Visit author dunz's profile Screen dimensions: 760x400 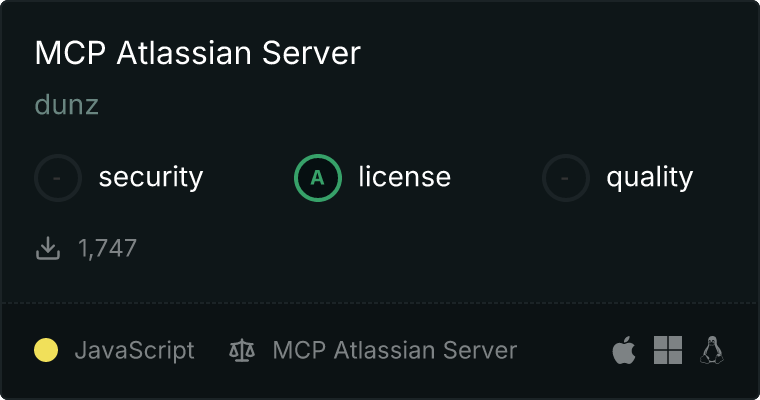(x=67, y=105)
